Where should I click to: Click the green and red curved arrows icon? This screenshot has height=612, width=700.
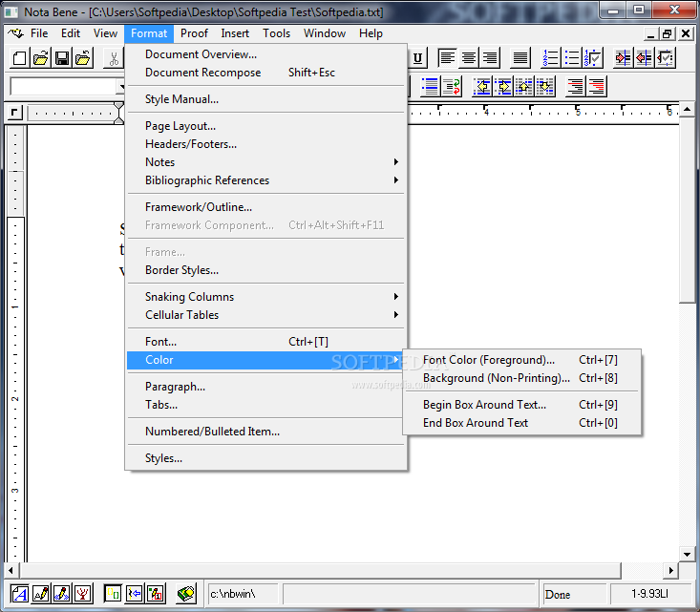[x=452, y=86]
